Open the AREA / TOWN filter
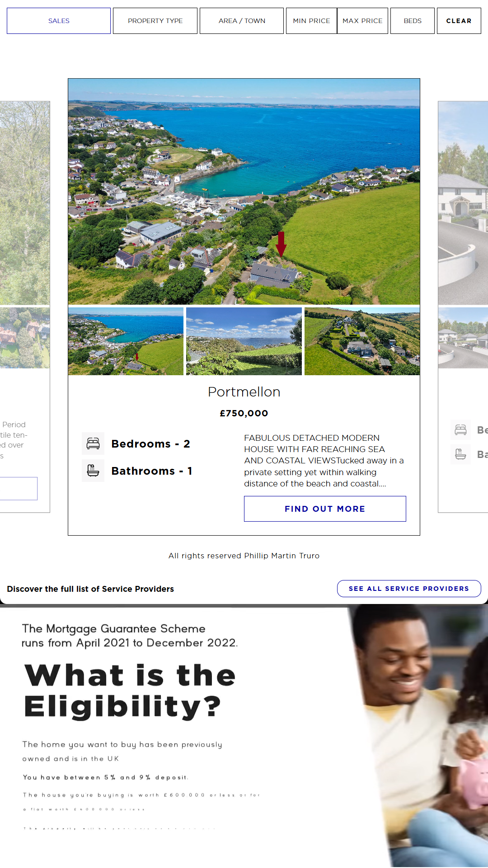The width and height of the screenshot is (488, 868). coord(242,21)
